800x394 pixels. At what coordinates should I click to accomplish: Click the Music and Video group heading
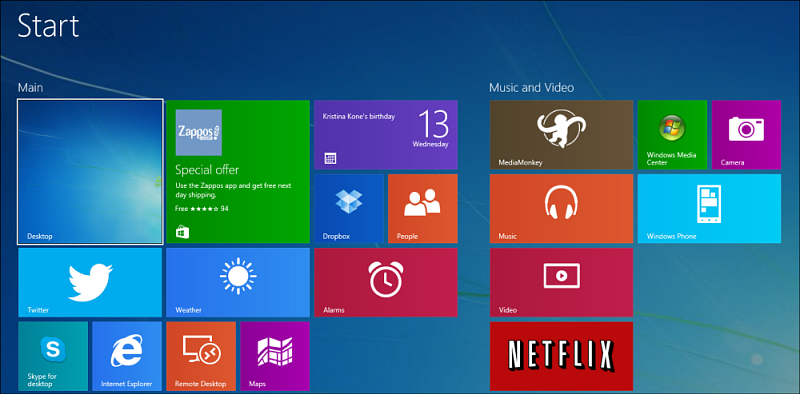coord(531,88)
